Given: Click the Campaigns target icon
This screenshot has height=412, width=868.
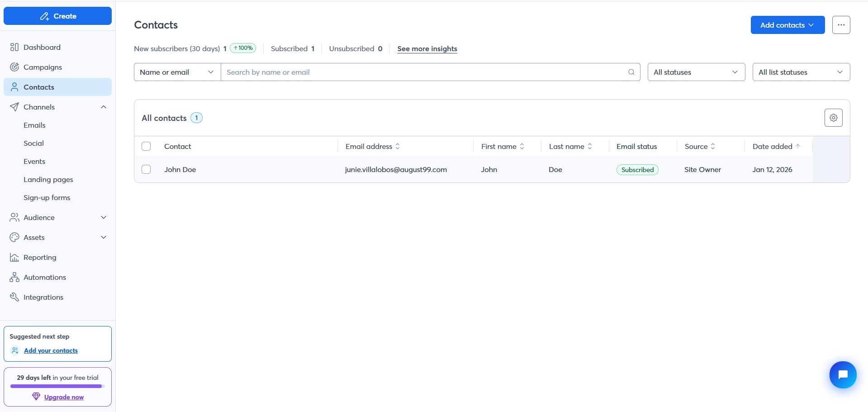Looking at the screenshot, I should [14, 67].
